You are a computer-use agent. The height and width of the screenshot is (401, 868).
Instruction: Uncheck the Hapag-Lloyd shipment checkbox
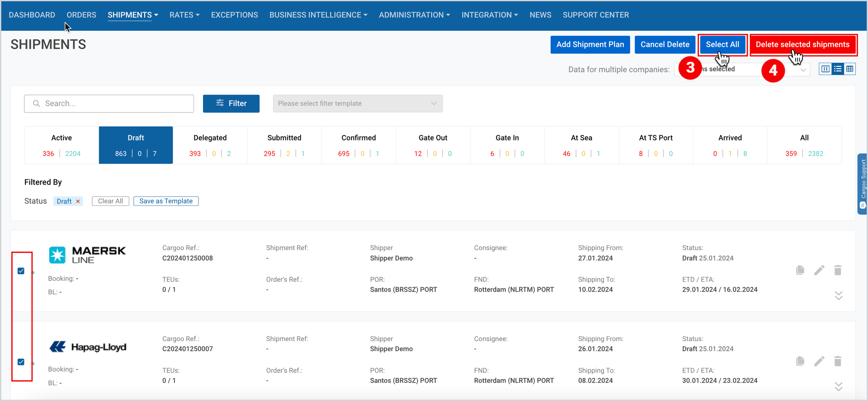(21, 362)
